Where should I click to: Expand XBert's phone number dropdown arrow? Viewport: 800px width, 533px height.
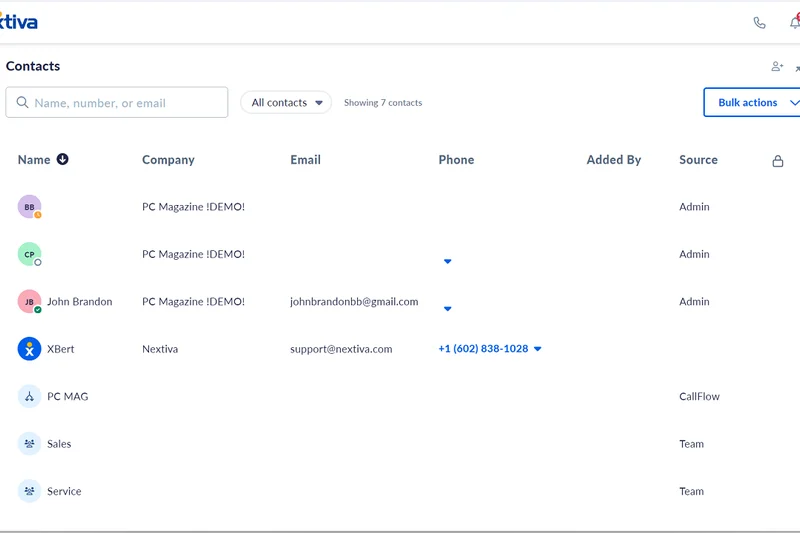coord(538,349)
